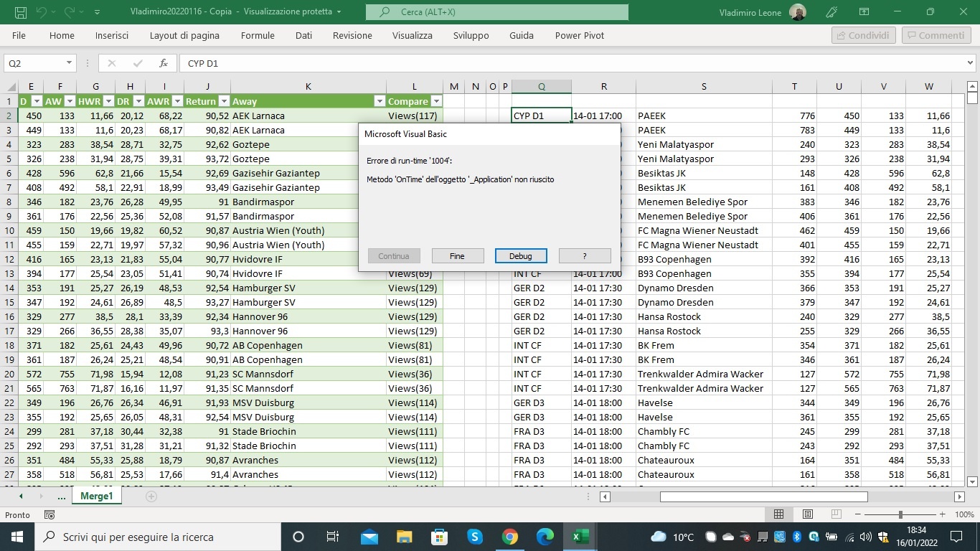The height and width of the screenshot is (551, 980).
Task: Open Customize Quick Access Toolbar arrow
Action: 97,12
